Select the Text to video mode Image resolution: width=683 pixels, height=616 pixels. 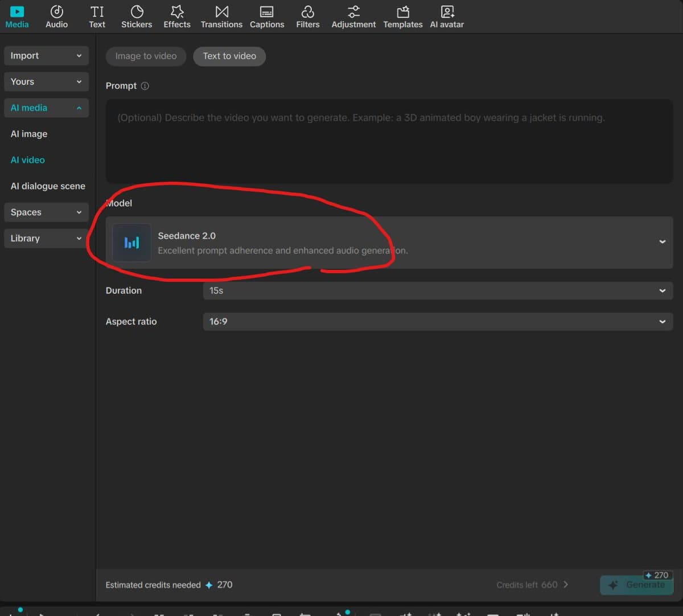tap(229, 56)
